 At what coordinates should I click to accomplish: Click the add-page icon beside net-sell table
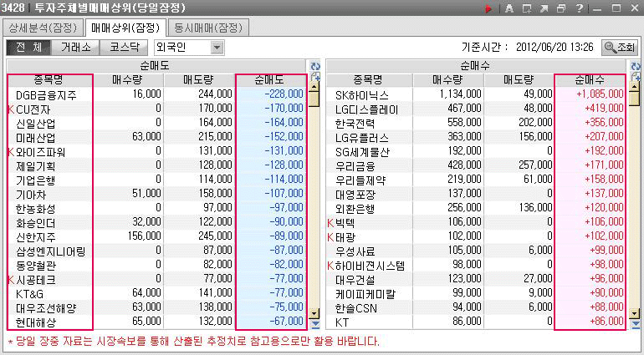tap(315, 76)
